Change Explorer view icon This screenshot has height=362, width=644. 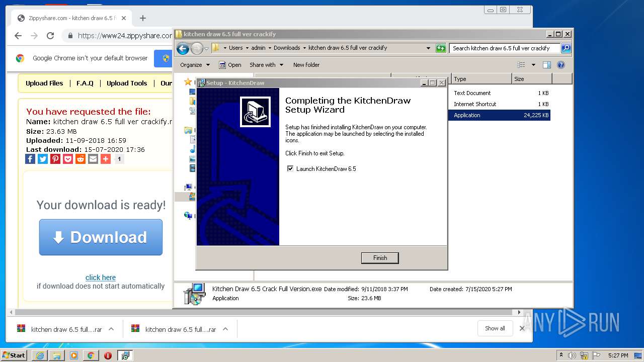(521, 65)
